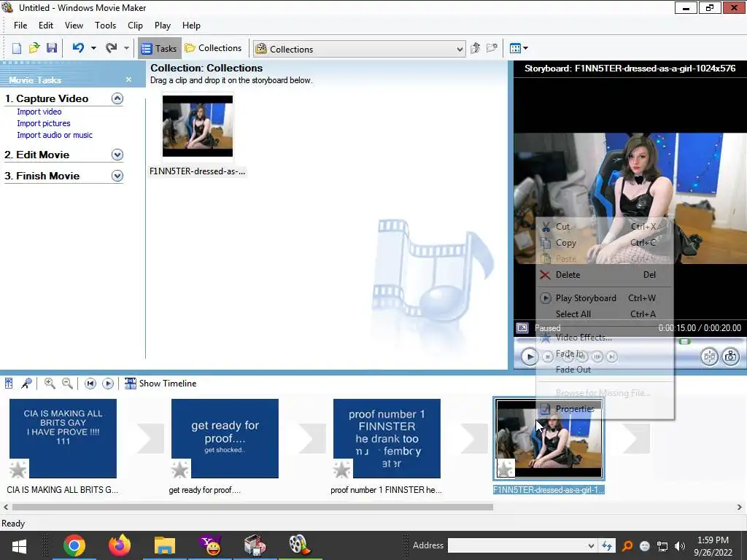Launch Firefox from the taskbar
The image size is (747, 560).
click(x=120, y=545)
